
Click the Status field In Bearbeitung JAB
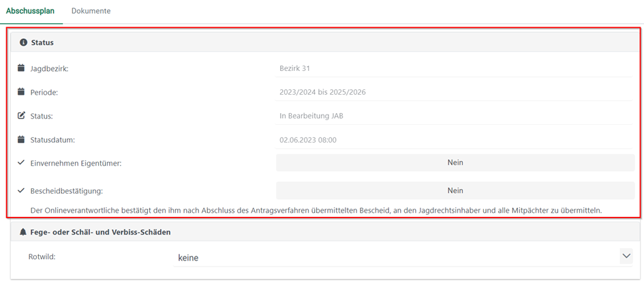tap(455, 116)
